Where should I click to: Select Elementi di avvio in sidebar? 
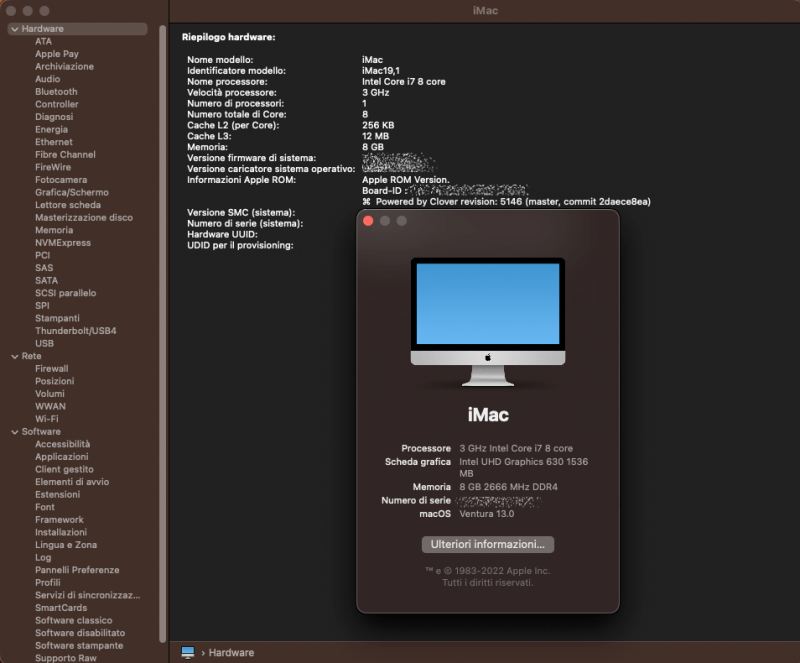click(x=72, y=482)
